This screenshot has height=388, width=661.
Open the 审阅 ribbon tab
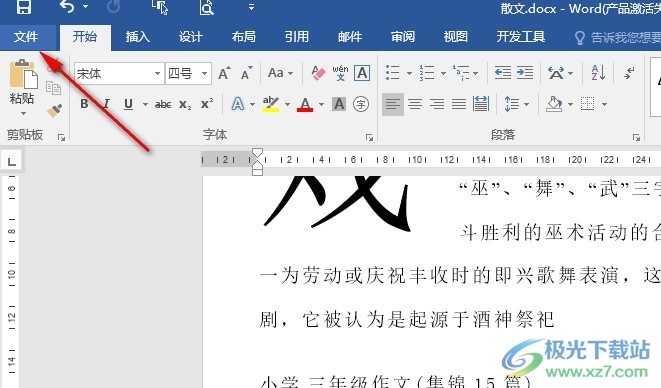pyautogui.click(x=403, y=37)
